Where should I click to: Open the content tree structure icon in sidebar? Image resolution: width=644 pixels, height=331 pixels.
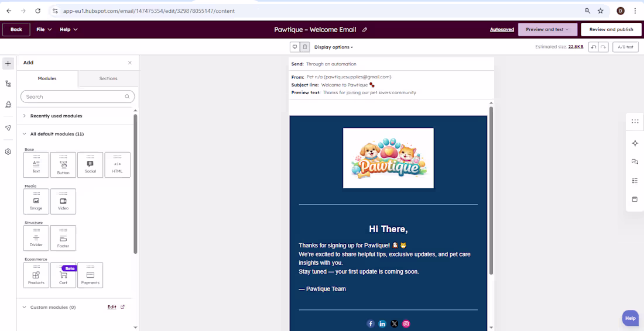pyautogui.click(x=8, y=84)
